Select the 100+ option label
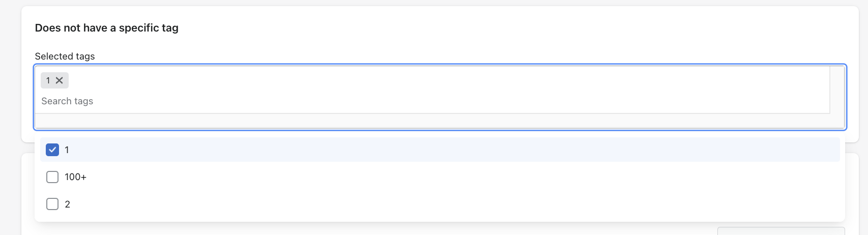This screenshot has width=868, height=235. (75, 177)
